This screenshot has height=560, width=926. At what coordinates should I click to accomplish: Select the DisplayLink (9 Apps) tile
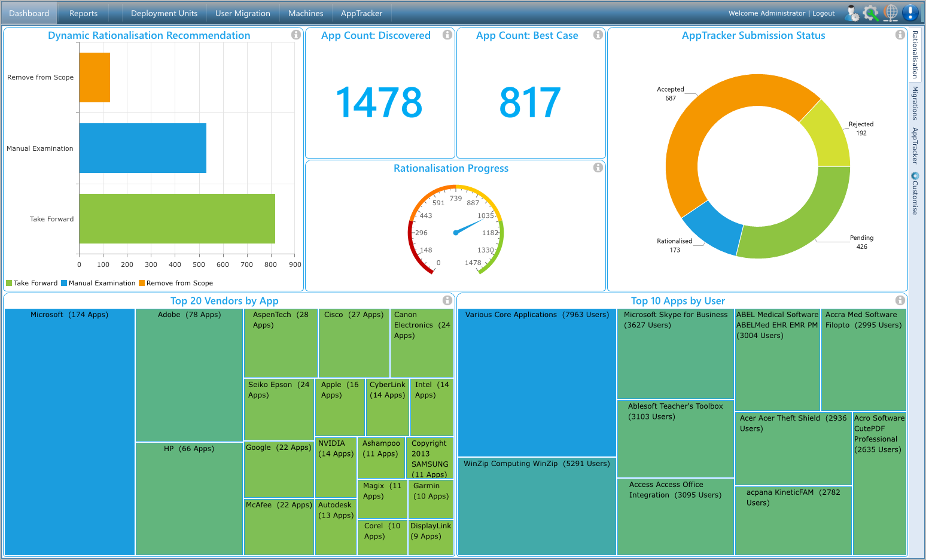tap(431, 537)
